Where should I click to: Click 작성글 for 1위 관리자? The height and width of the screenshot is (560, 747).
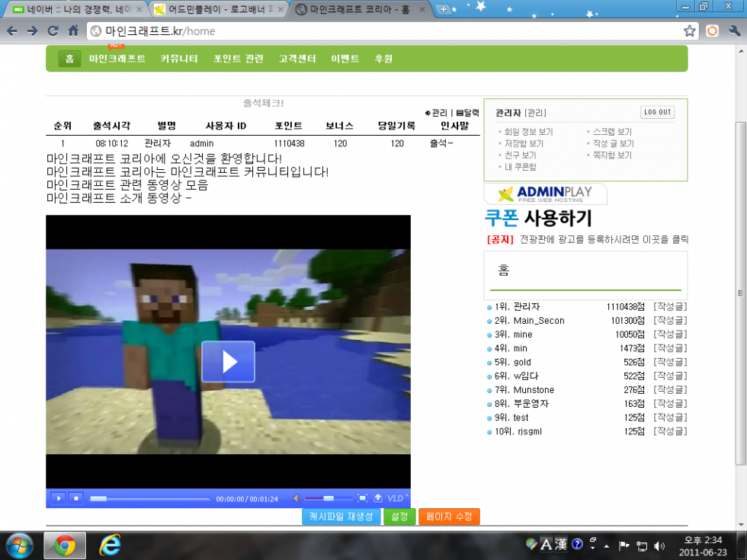pos(670,306)
